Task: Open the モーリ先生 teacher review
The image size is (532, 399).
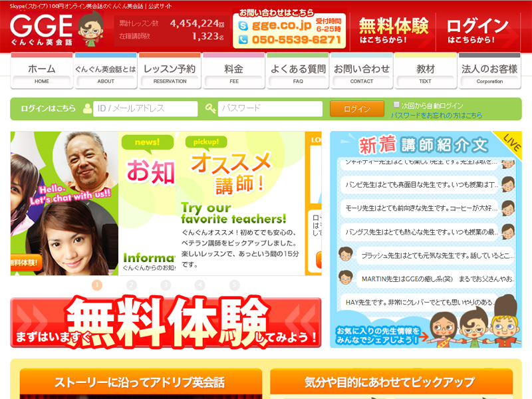Action: tap(420, 208)
